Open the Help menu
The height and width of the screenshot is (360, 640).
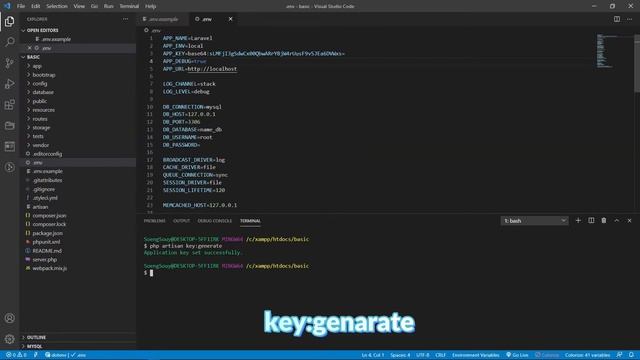coord(151,6)
